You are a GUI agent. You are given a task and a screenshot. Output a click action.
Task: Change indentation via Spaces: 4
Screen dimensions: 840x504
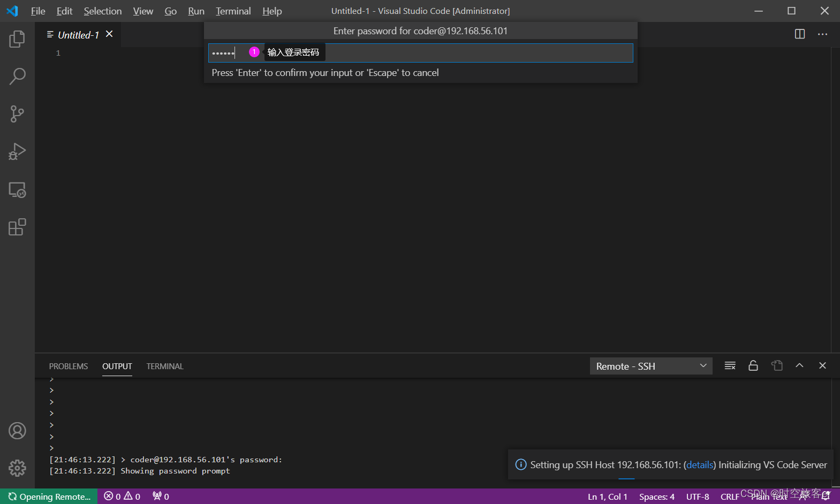[657, 497]
